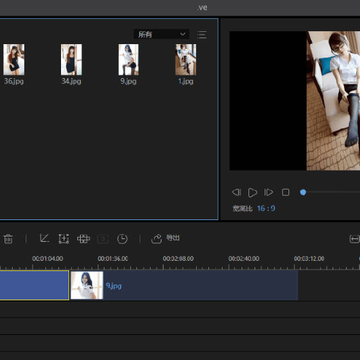
Task: Jump to 00:01:36.00 on timeline ruler
Action: point(113,259)
